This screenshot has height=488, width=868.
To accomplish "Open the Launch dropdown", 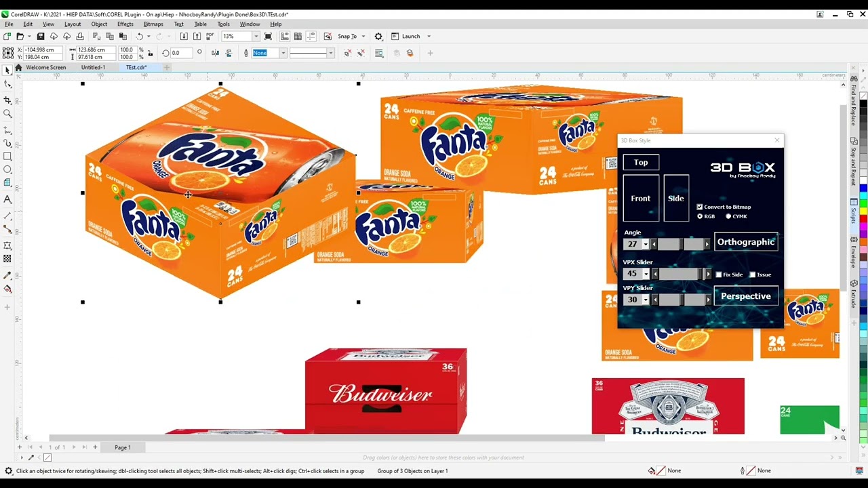I will [429, 37].
